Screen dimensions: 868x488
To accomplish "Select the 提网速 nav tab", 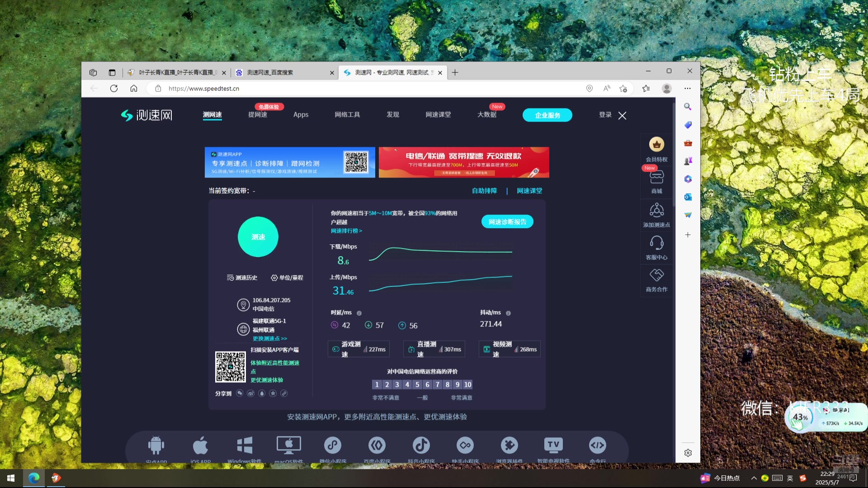I will (x=258, y=115).
